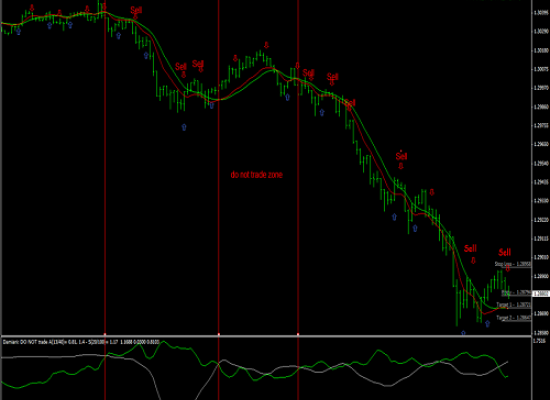Select the Sell label overlapping the candles before the steep drop
550x400 pixels.
click(x=350, y=103)
